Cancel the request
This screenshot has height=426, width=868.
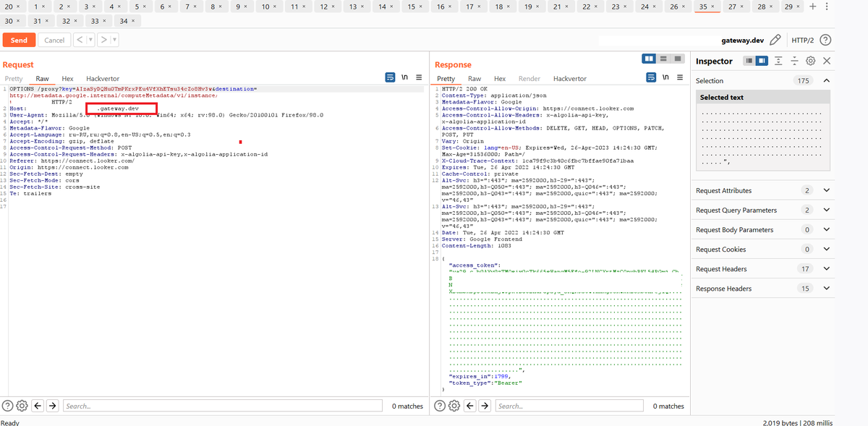click(x=54, y=40)
